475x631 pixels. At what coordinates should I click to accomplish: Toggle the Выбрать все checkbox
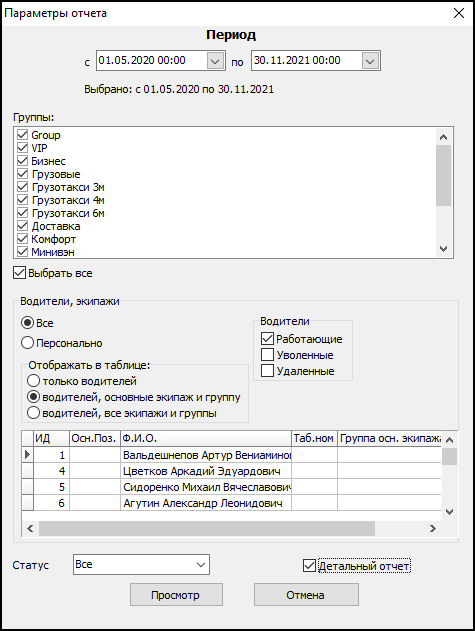click(x=19, y=273)
